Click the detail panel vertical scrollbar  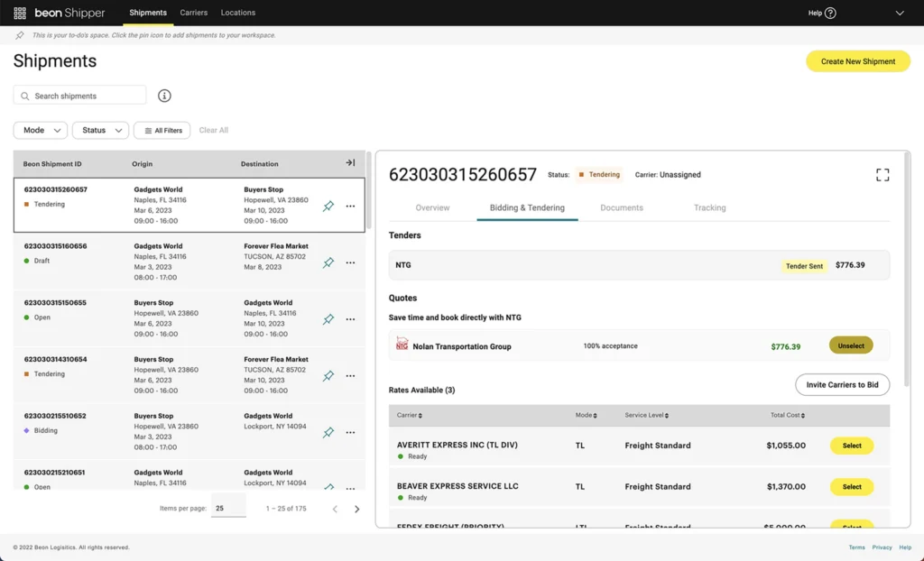(906, 269)
